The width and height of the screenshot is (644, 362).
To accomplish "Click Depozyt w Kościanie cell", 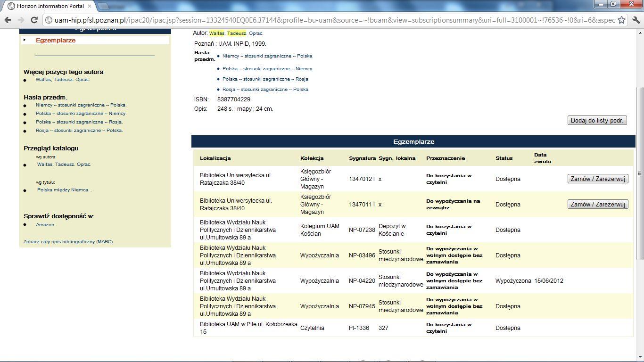I will click(392, 230).
